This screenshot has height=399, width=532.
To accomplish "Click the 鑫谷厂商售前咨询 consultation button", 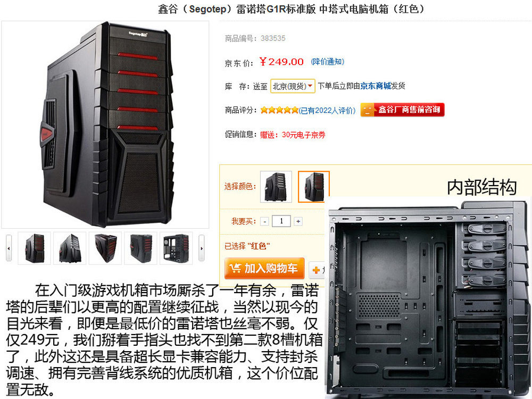I will 402,110.
